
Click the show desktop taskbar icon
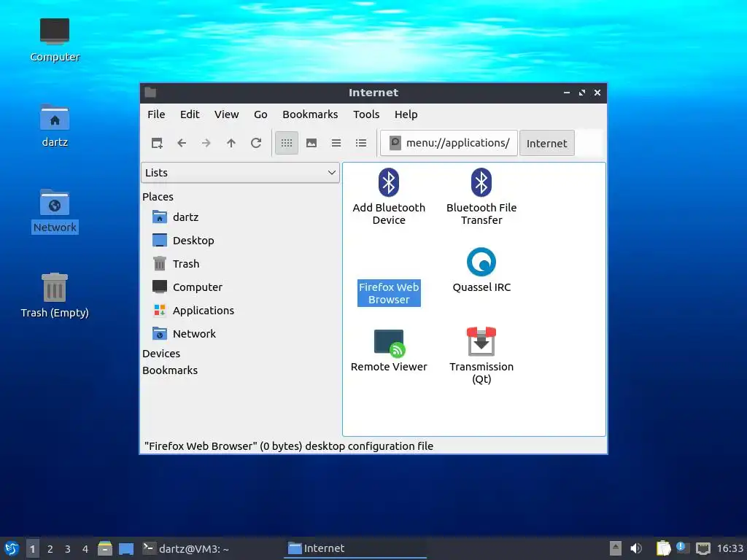tap(126, 548)
